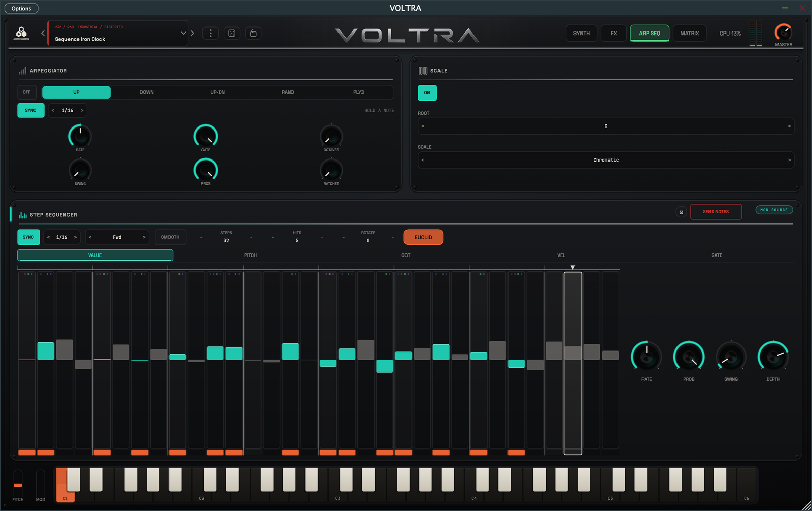This screenshot has height=511, width=812.
Task: Toggle step sequencer SYNC button
Action: point(28,237)
